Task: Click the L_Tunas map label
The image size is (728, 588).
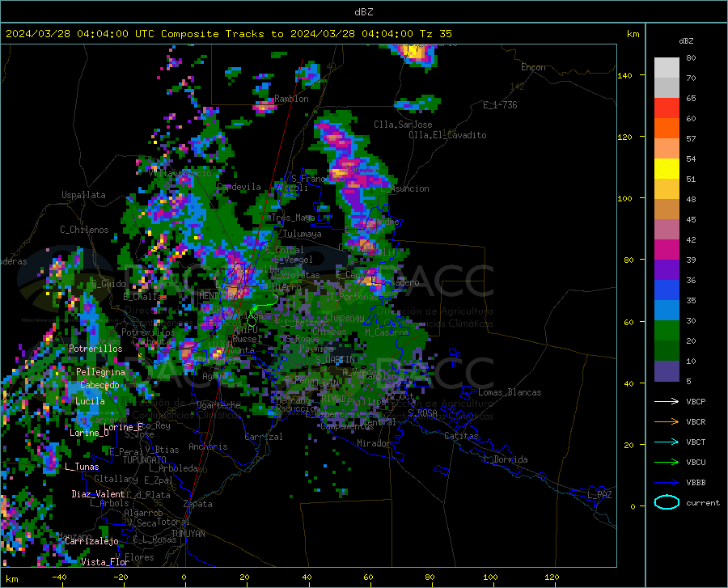Action: [x=82, y=467]
